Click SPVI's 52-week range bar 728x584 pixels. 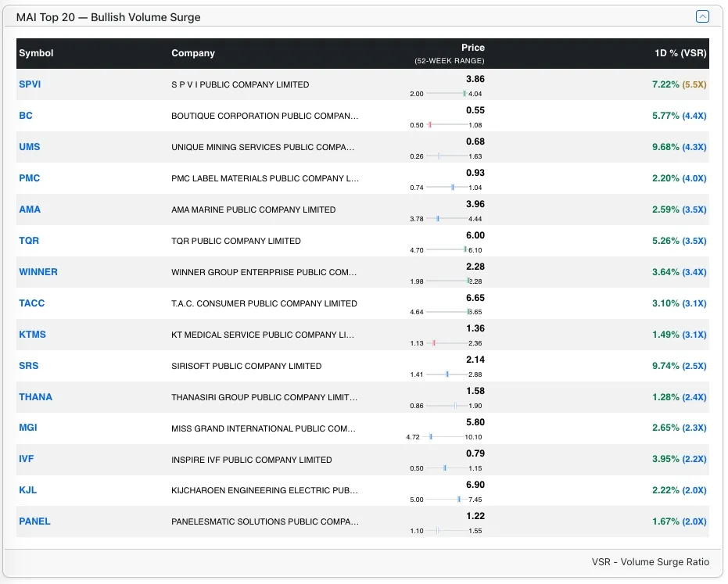coord(446,93)
